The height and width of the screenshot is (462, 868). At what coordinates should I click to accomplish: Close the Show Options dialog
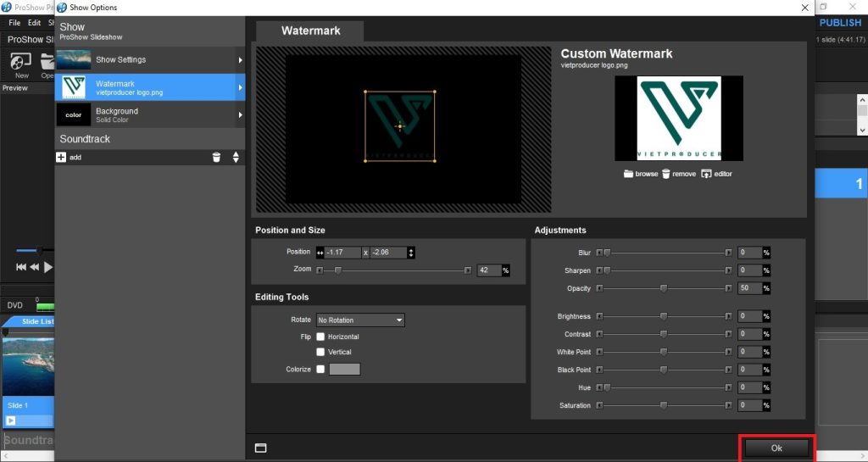805,8
